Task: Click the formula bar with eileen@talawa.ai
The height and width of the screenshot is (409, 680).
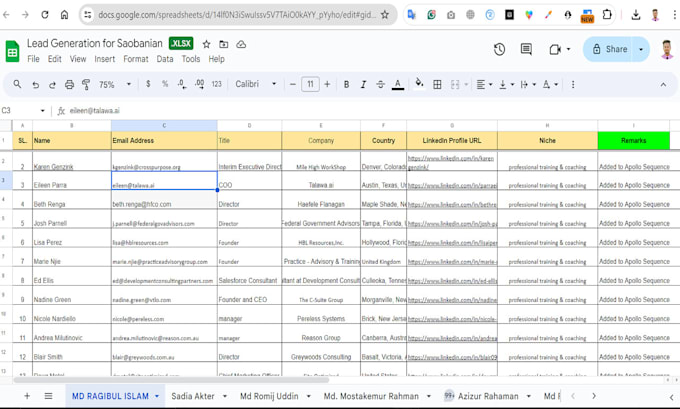Action: coord(373,111)
